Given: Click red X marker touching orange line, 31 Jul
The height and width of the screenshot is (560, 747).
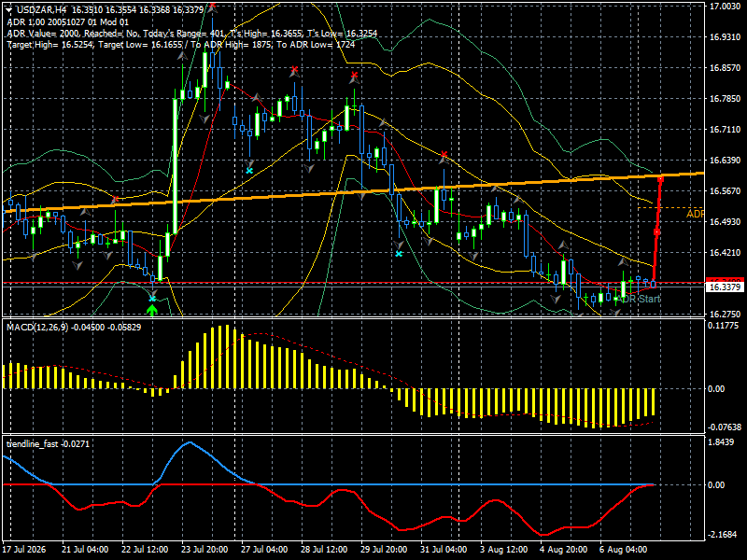Looking at the screenshot, I should point(444,154).
